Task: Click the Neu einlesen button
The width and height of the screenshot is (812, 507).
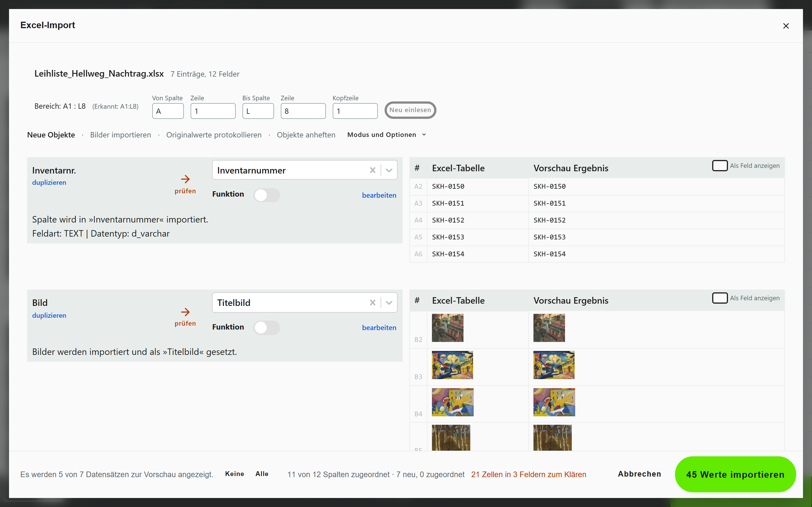Action: click(x=410, y=110)
